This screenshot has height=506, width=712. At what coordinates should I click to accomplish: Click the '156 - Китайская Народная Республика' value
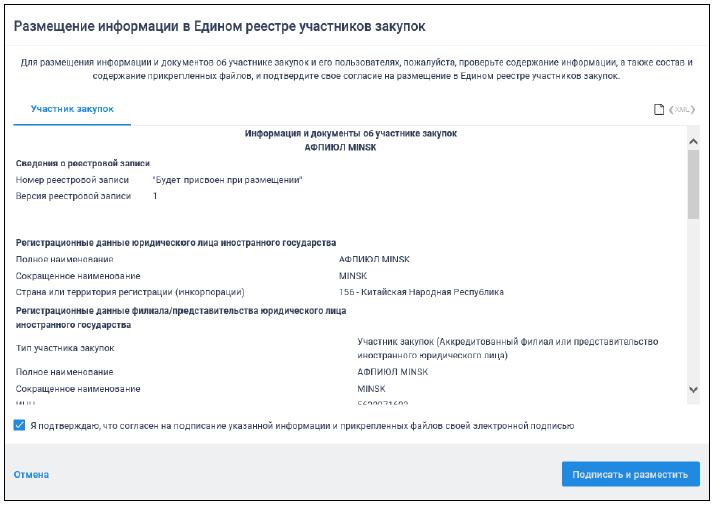pyautogui.click(x=421, y=292)
